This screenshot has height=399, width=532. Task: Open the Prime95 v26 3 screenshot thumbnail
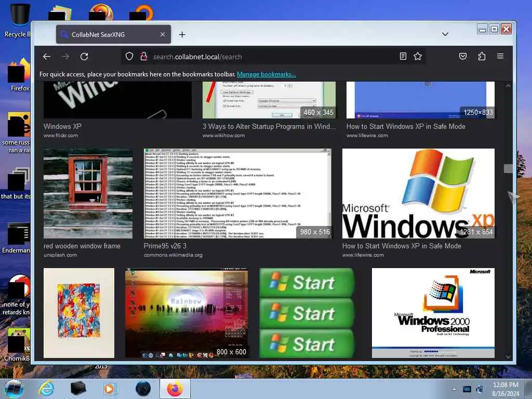[237, 193]
